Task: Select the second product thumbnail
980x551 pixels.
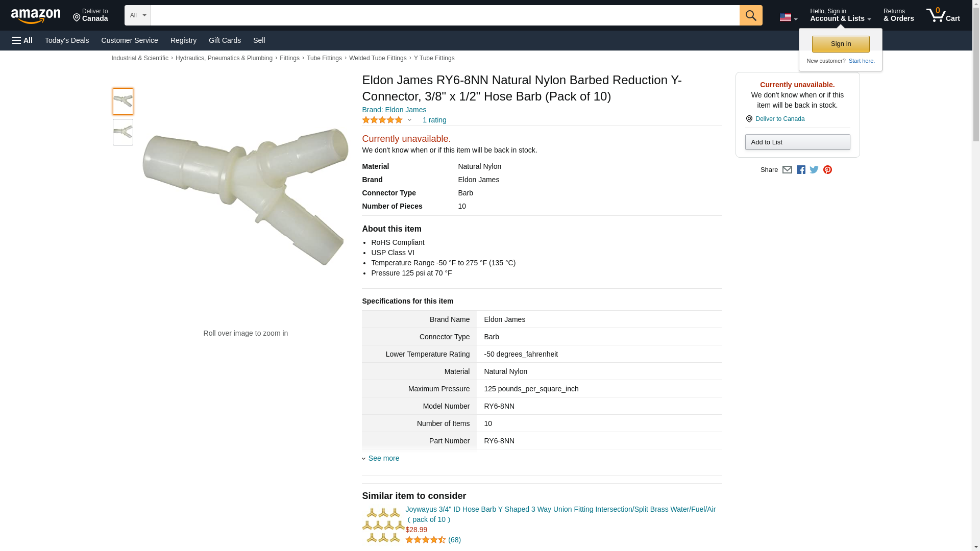Action: pos(123,132)
